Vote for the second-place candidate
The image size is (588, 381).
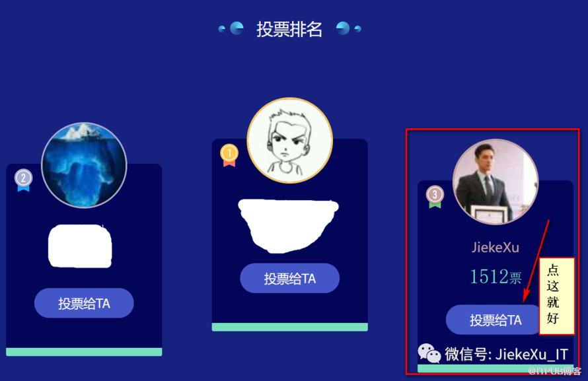click(x=84, y=303)
